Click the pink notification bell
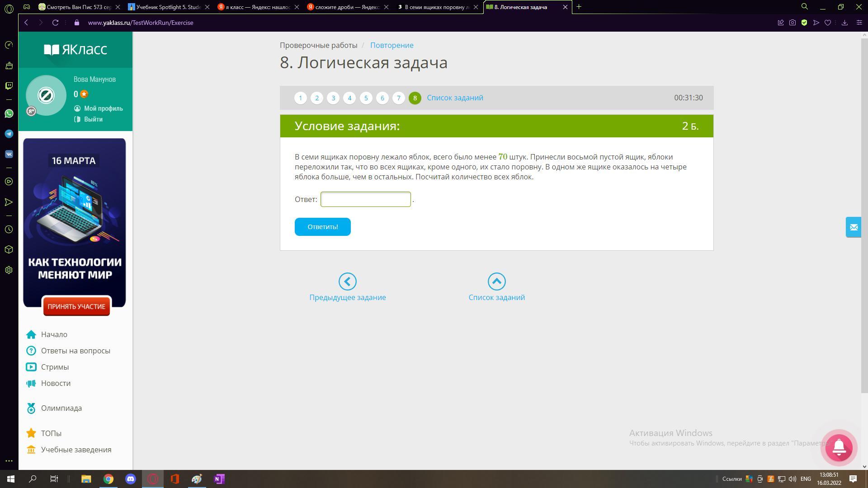Screen dimensions: 868x488 tap(839, 447)
